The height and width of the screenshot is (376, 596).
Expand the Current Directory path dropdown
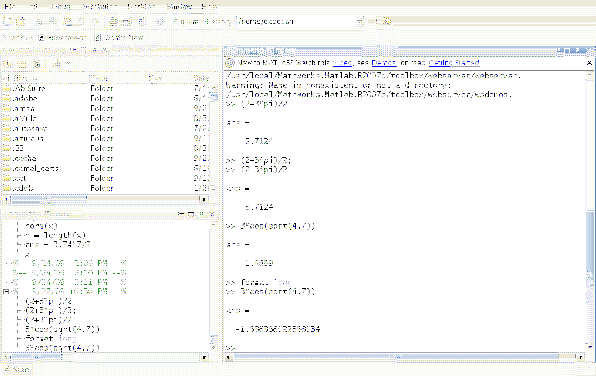tap(360, 22)
